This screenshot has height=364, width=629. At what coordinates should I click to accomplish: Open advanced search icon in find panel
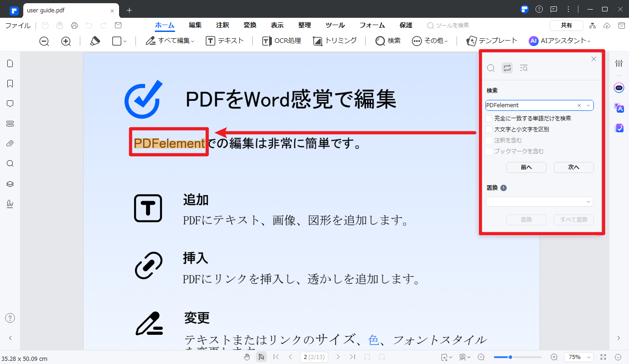(524, 68)
